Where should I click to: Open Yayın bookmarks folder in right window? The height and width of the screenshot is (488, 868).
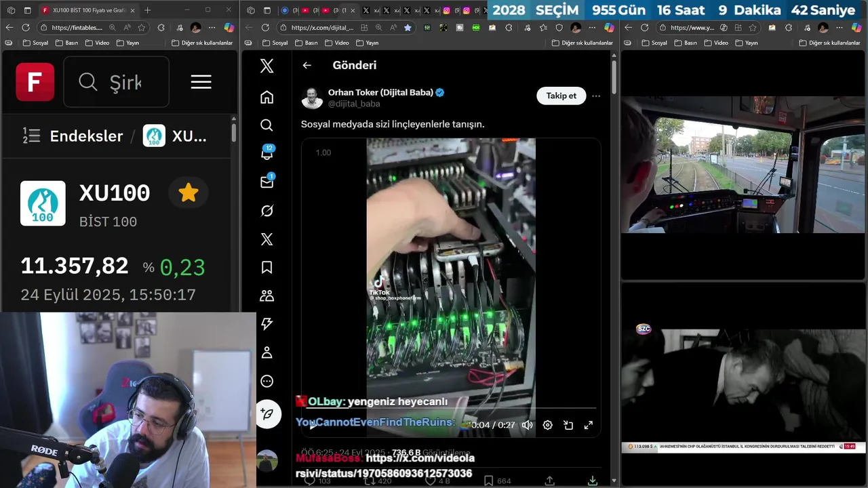tap(746, 43)
